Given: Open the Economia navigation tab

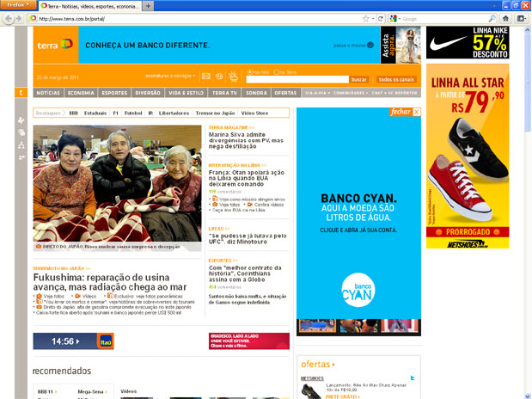Looking at the screenshot, I should (x=81, y=93).
